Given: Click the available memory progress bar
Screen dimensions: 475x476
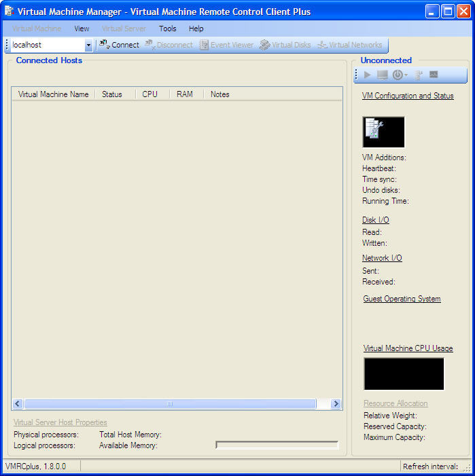Looking at the screenshot, I should click(277, 445).
